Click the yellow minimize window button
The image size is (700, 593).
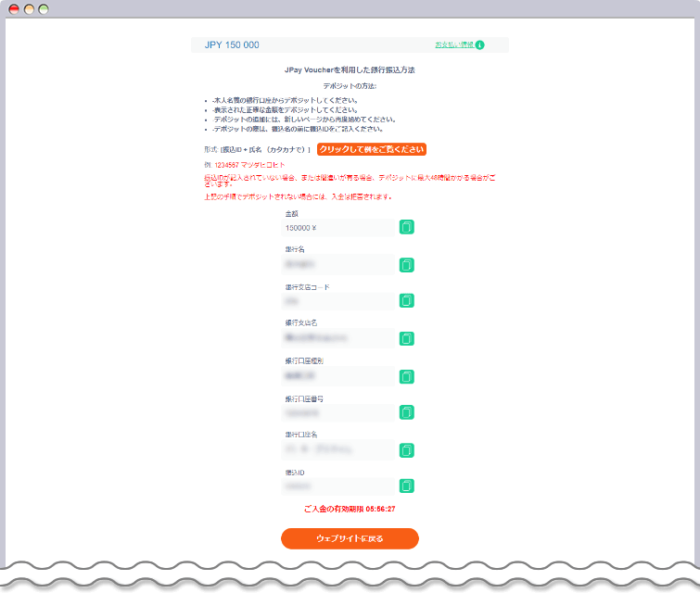click(x=29, y=9)
